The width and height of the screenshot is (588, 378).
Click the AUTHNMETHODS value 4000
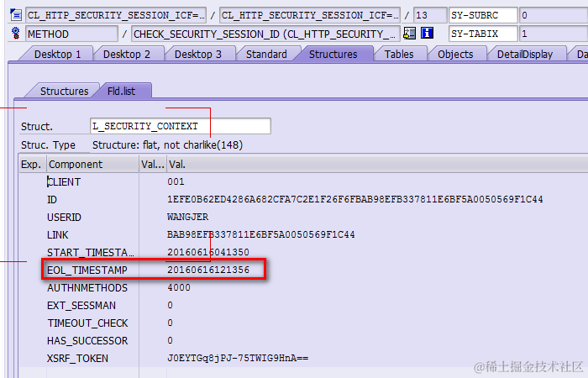click(x=179, y=287)
